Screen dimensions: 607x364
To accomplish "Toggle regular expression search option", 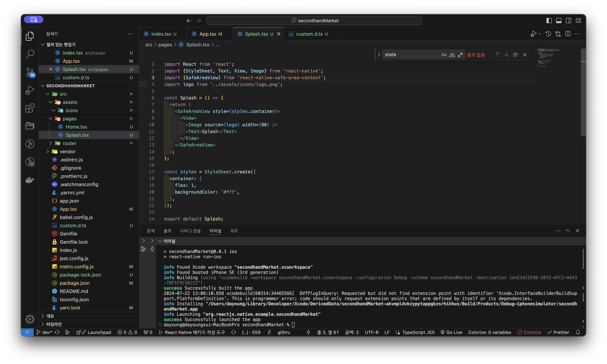I will [460, 54].
